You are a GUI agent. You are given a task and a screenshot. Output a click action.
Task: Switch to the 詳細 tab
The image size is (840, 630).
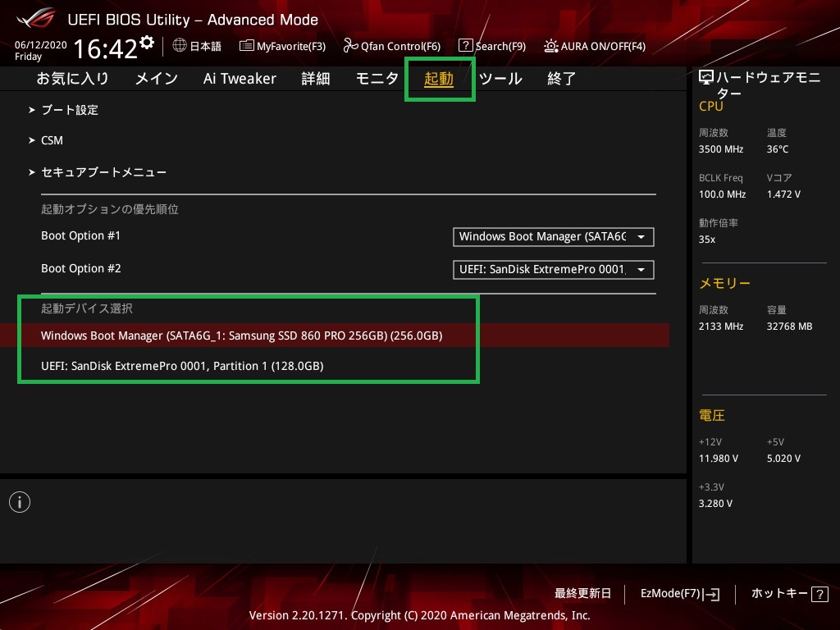pyautogui.click(x=316, y=79)
